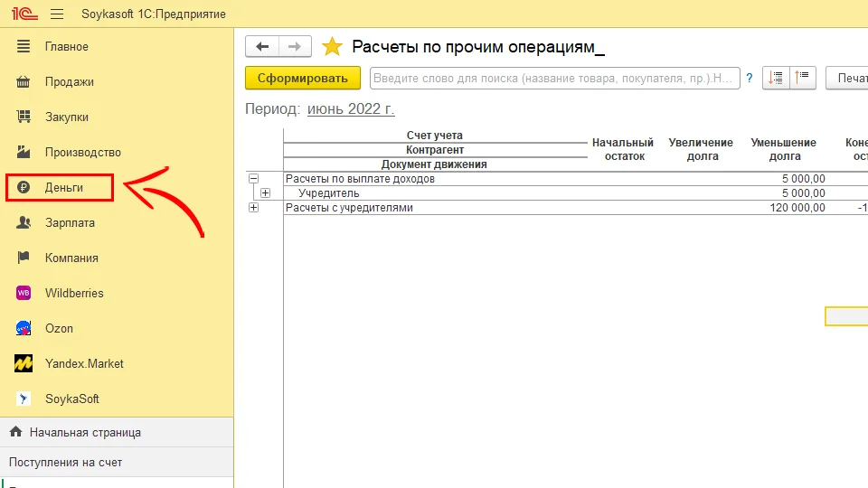The height and width of the screenshot is (488, 868).
Task: Open the 'Зарплата' menu section
Action: tap(70, 222)
